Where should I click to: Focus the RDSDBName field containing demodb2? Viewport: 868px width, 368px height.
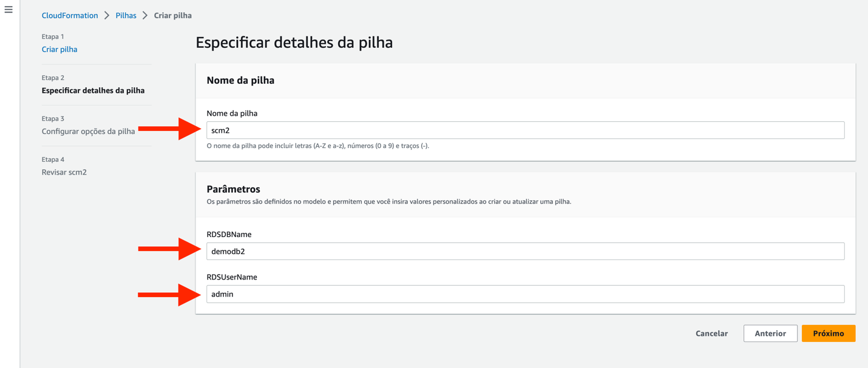pyautogui.click(x=525, y=252)
